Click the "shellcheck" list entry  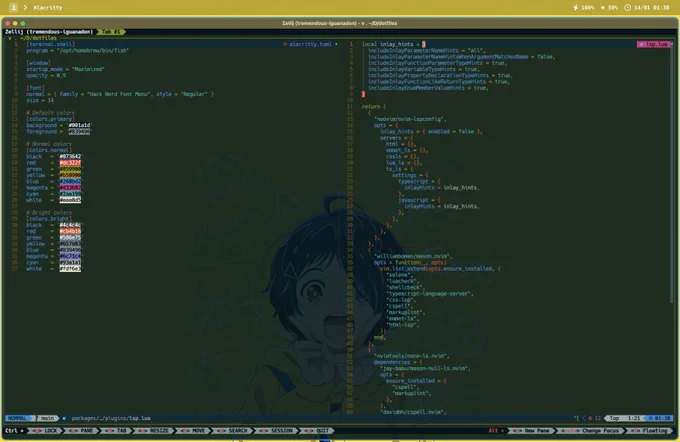(x=405, y=288)
